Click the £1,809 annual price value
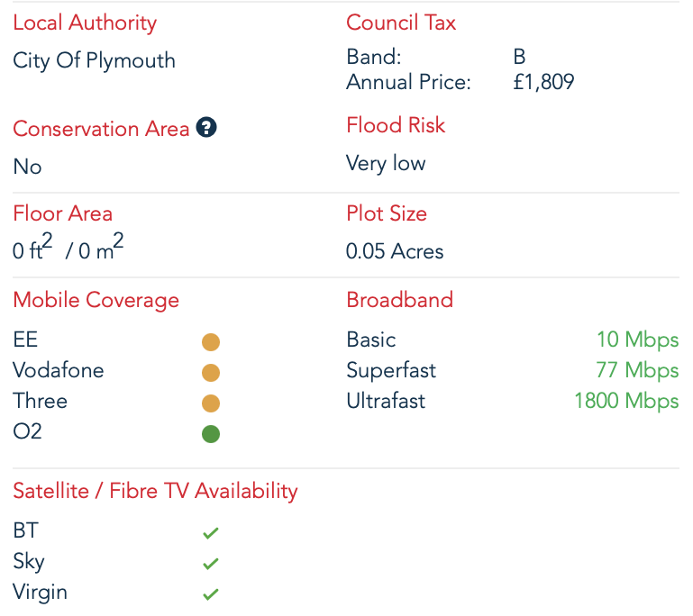The height and width of the screenshot is (616, 693). (x=543, y=83)
